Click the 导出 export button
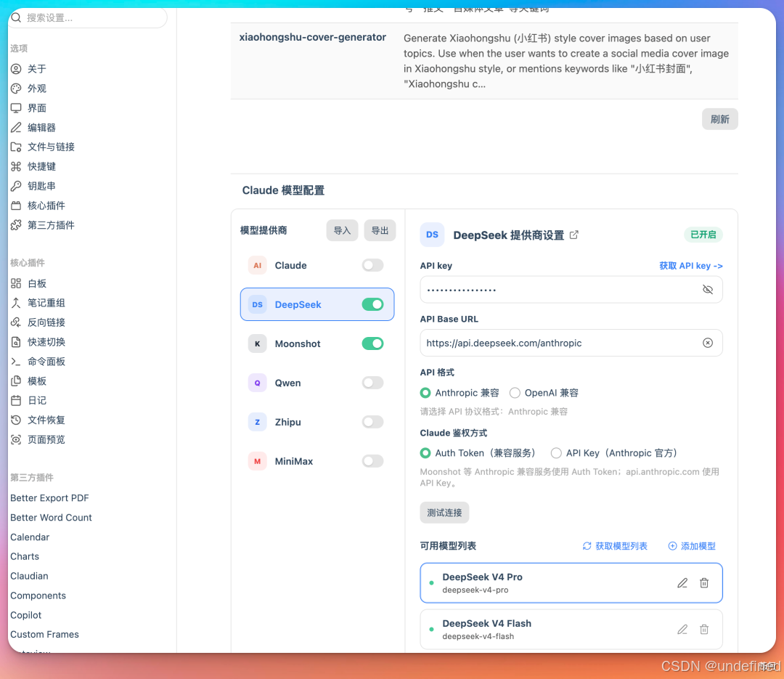The height and width of the screenshot is (679, 784). [x=380, y=231]
